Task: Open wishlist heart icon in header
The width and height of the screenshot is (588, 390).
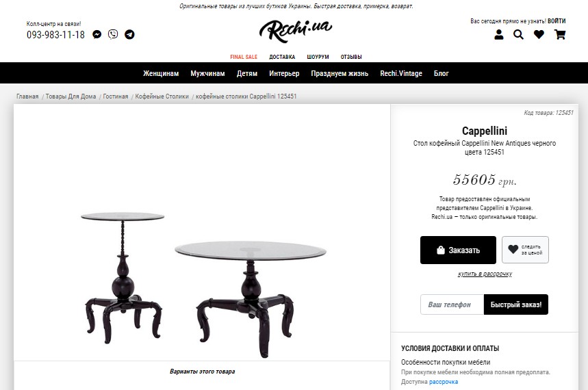Action: [539, 34]
